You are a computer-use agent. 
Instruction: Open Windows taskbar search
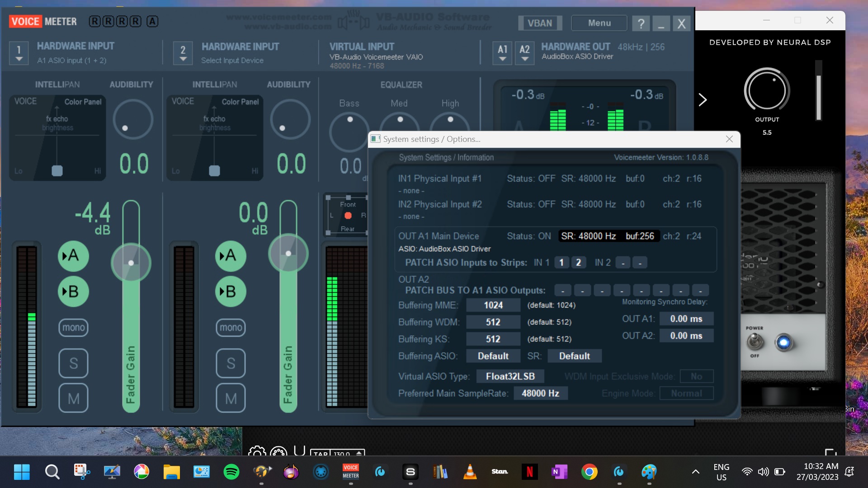pos(52,472)
